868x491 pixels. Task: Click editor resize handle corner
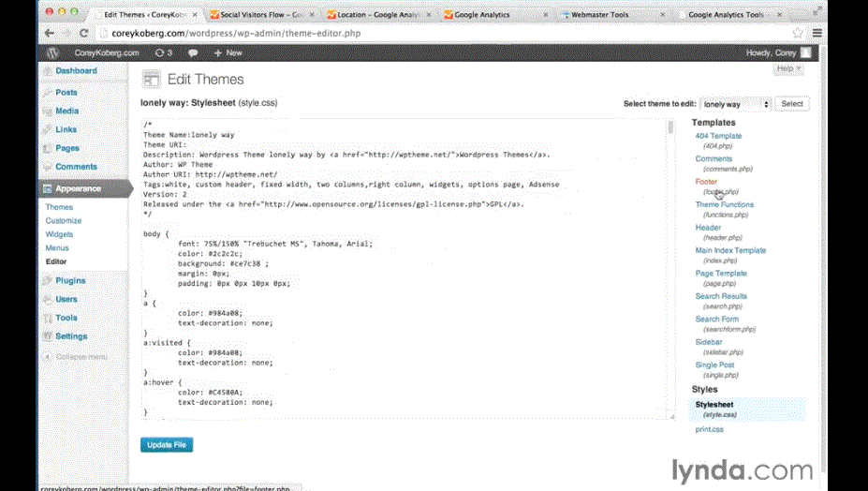coord(672,417)
